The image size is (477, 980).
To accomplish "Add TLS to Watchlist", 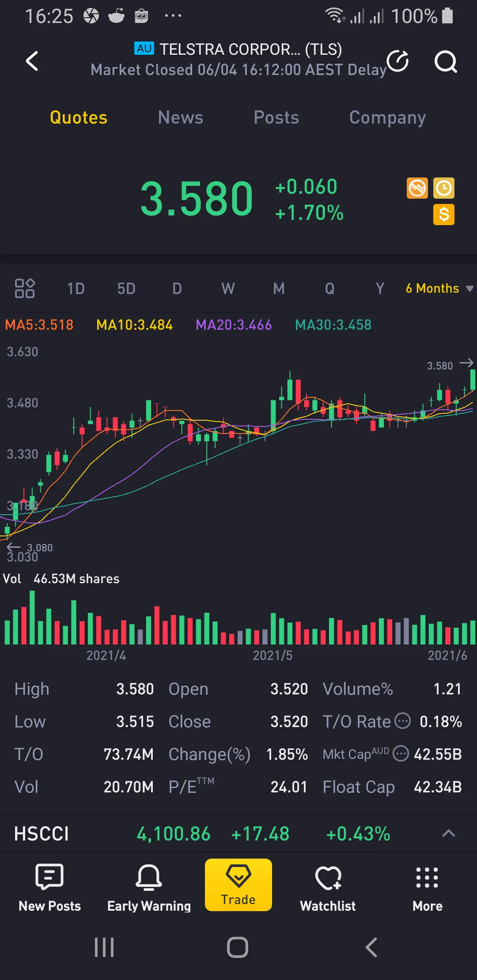I will point(328,887).
